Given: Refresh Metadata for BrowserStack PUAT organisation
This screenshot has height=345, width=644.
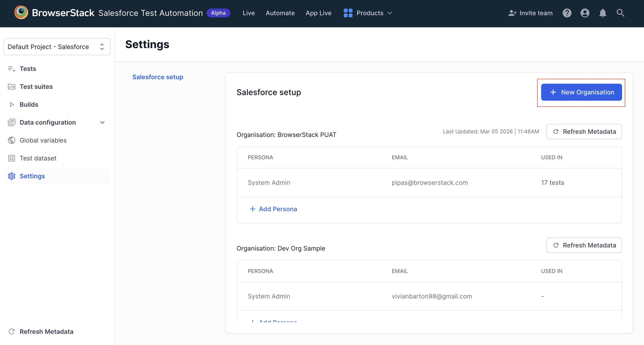Looking at the screenshot, I should pyautogui.click(x=584, y=132).
